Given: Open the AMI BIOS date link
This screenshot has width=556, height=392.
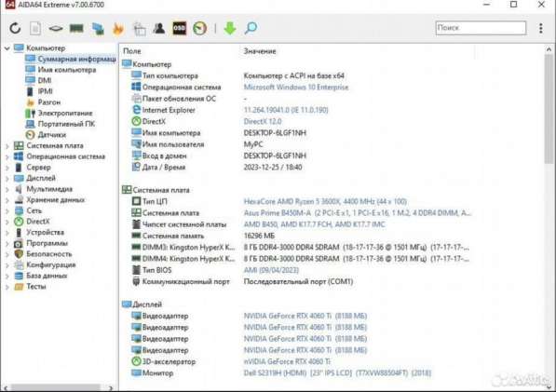Looking at the screenshot, I should click(x=271, y=270).
